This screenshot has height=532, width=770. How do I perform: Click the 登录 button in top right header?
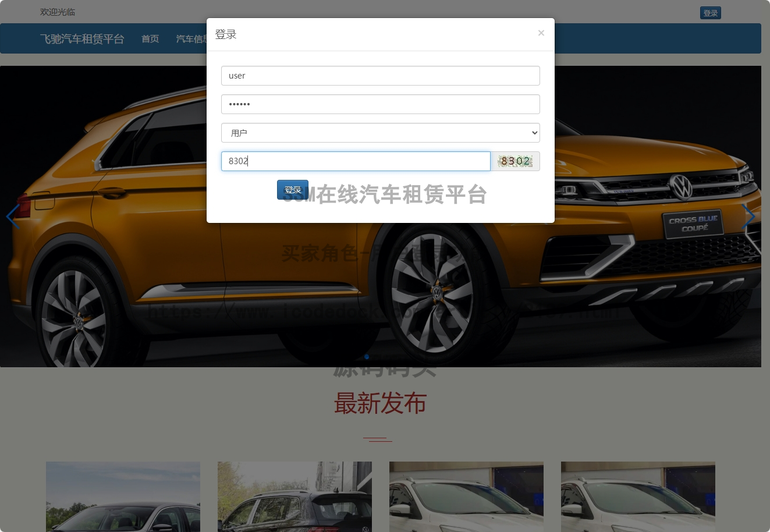(711, 13)
